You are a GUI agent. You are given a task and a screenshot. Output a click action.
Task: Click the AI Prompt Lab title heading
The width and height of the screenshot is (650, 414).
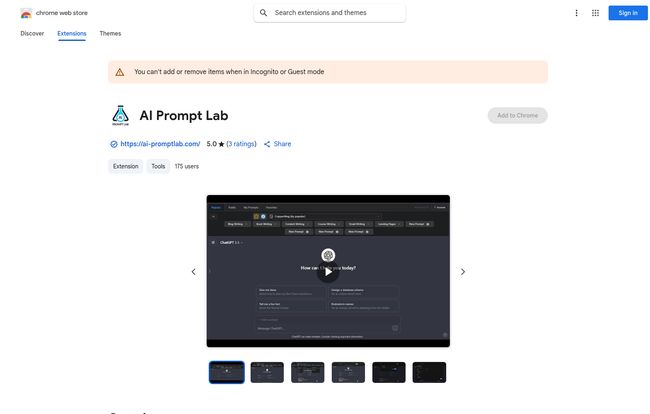(x=184, y=116)
